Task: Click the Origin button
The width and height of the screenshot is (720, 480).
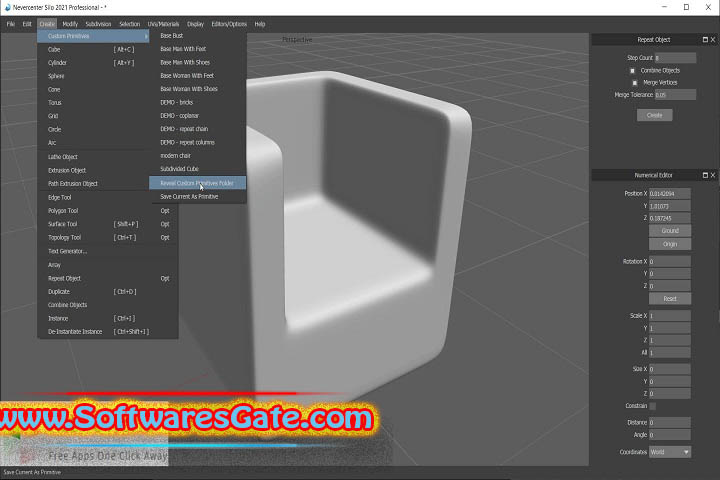Action: point(669,244)
